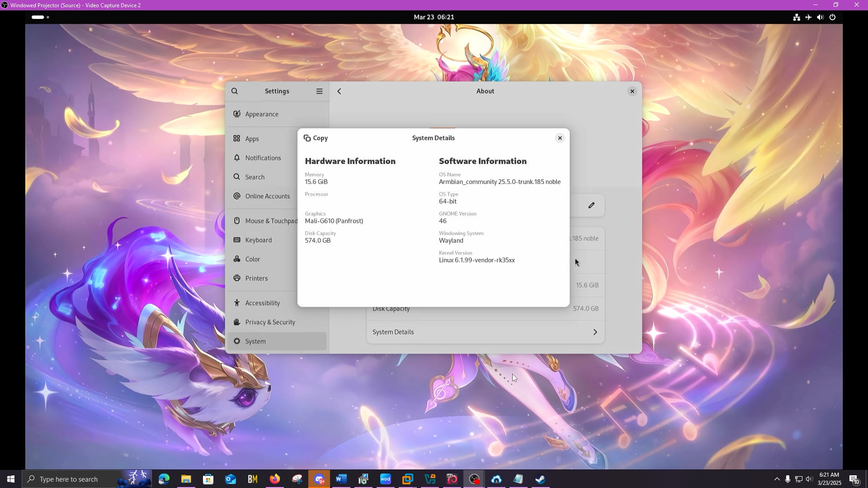Expand the System Details row chevron
The height and width of the screenshot is (488, 868).
pos(595,332)
